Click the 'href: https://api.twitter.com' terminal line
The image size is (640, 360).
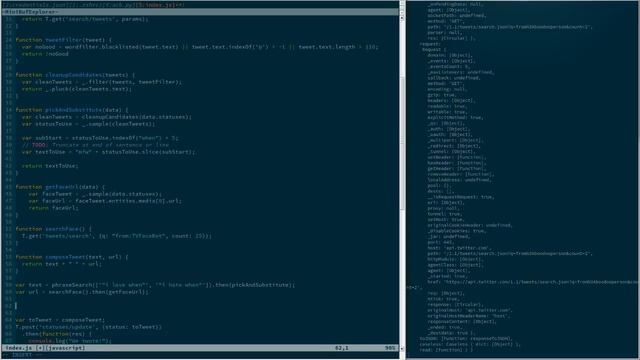[532, 282]
